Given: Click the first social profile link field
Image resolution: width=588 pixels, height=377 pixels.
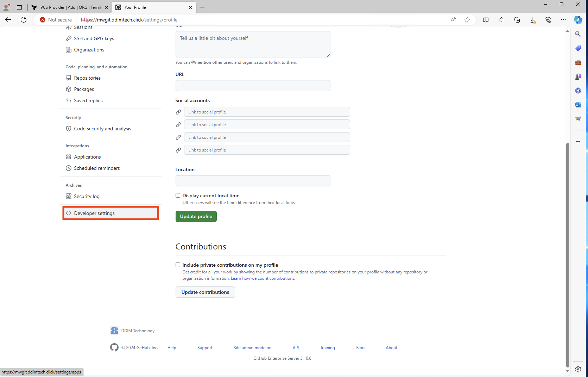Looking at the screenshot, I should 267,112.
